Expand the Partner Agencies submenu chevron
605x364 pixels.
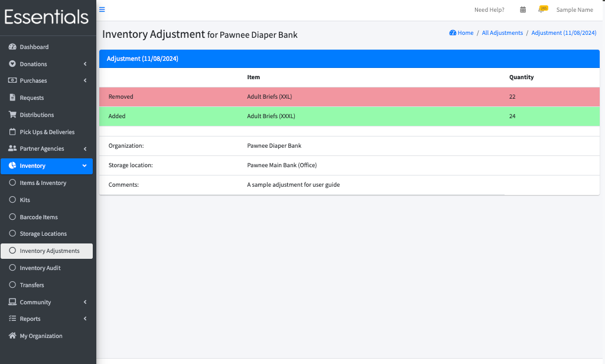[x=85, y=148]
